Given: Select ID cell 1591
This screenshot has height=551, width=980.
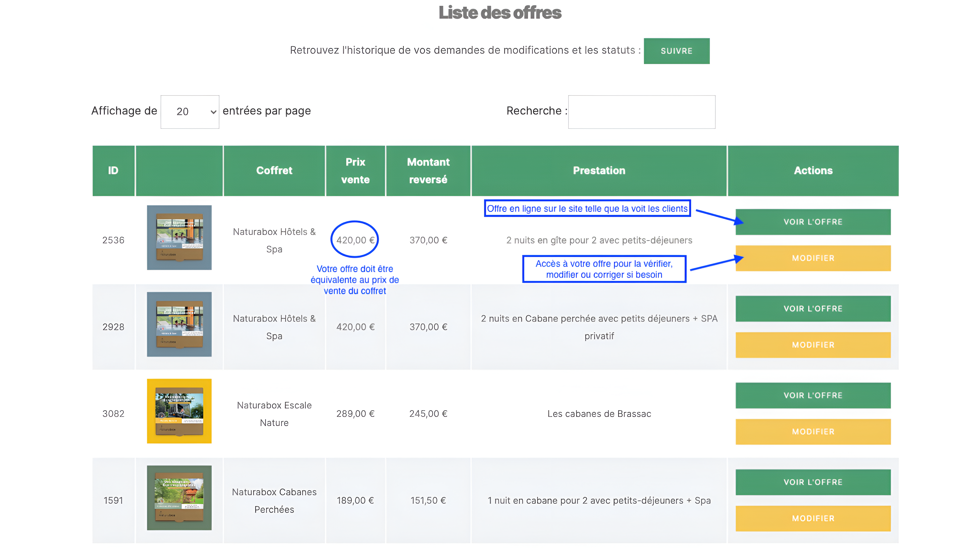Looking at the screenshot, I should [x=113, y=500].
